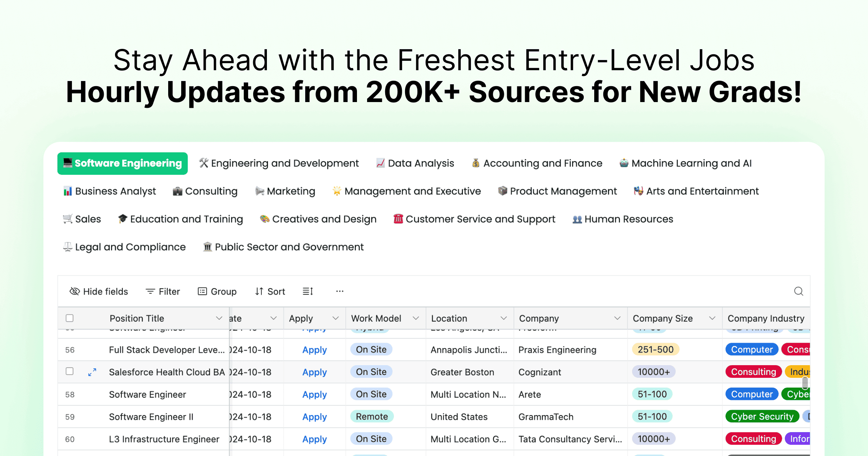Expand the Salesforce Health Cloud BA record
The image size is (868, 456).
coord(92,372)
